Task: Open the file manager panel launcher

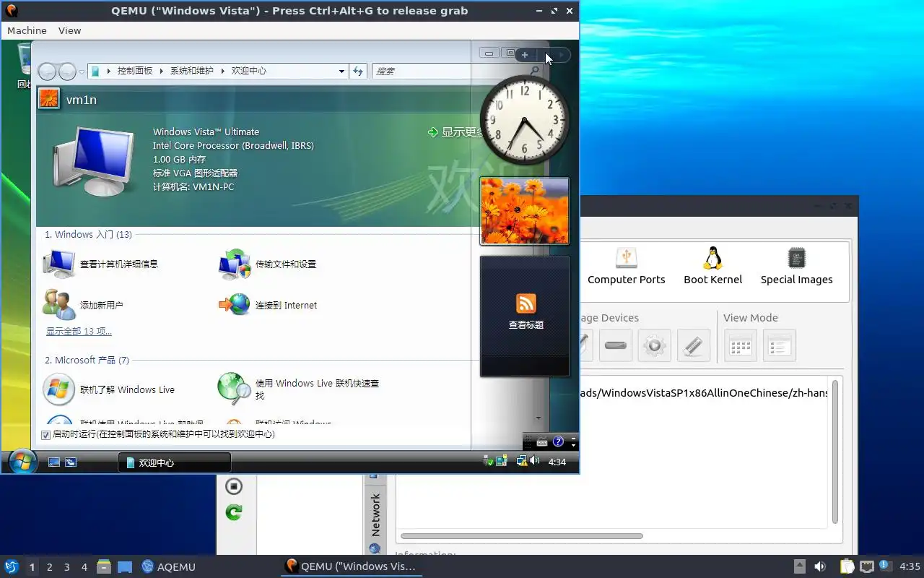Action: 104,566
